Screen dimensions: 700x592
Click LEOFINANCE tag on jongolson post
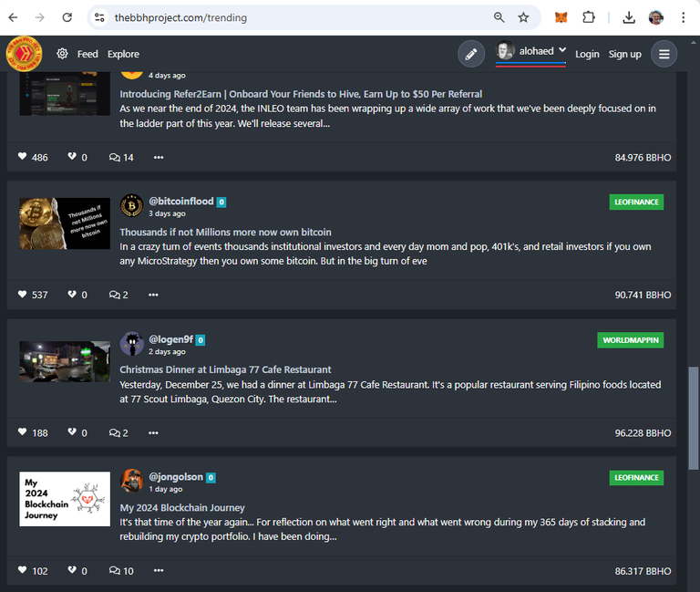coord(636,478)
